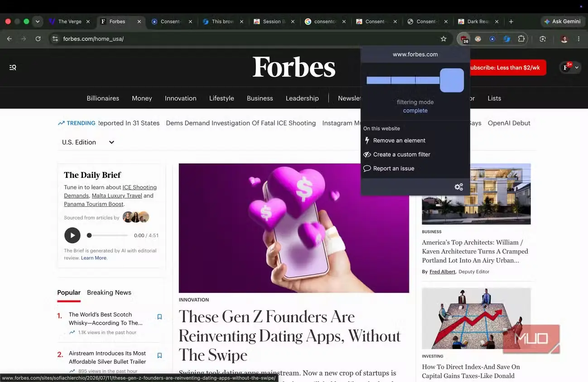
Task: View site information icon in address bar
Action: (55, 39)
